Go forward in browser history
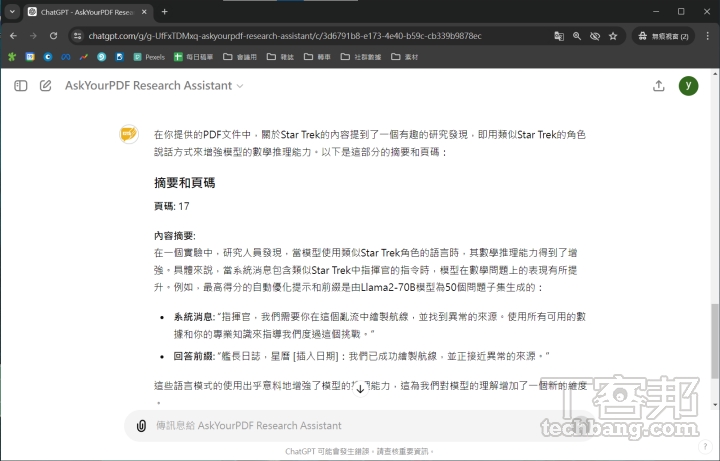720x461 pixels. [x=33, y=36]
